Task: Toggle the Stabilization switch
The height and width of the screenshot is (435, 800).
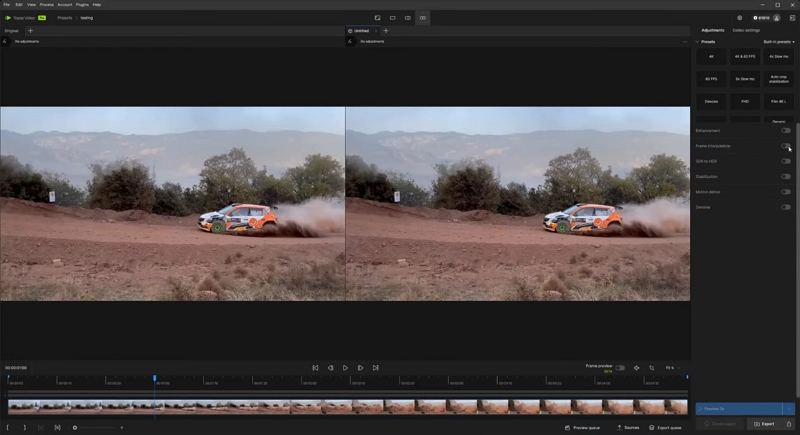Action: 786,176
